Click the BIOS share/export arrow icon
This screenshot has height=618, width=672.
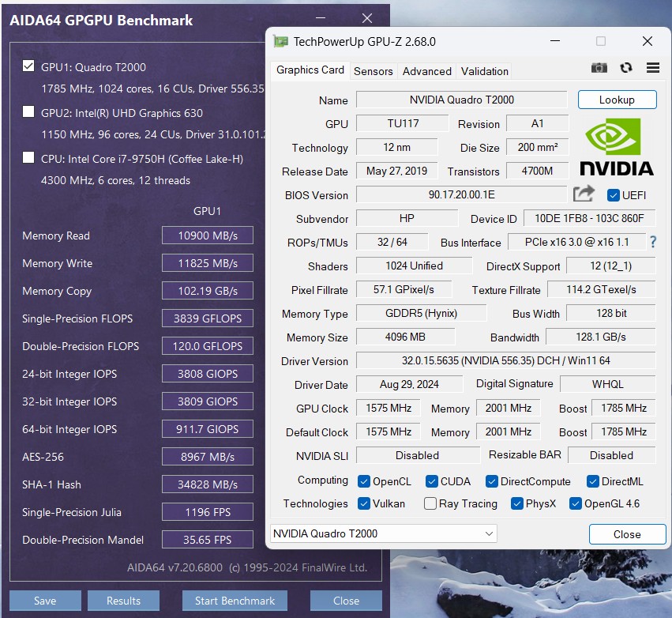pyautogui.click(x=584, y=194)
